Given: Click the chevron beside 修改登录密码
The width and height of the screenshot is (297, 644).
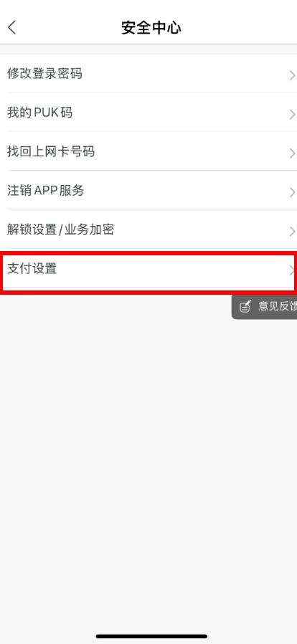Looking at the screenshot, I should [x=292, y=75].
